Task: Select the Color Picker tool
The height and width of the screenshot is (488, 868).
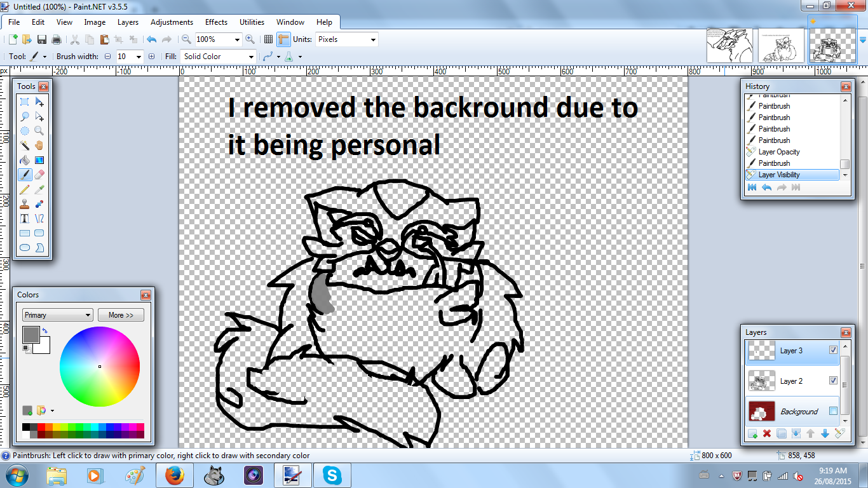Action: 39,189
